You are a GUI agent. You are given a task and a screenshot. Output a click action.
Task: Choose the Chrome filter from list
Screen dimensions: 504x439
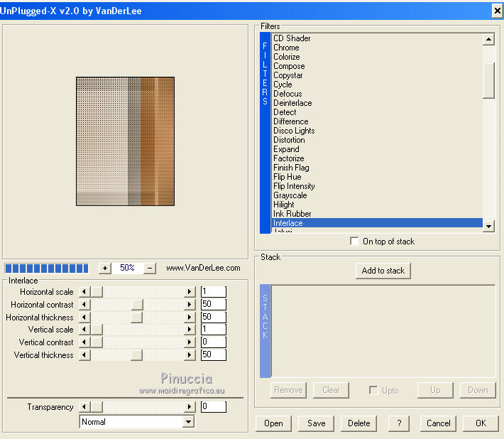(x=286, y=48)
